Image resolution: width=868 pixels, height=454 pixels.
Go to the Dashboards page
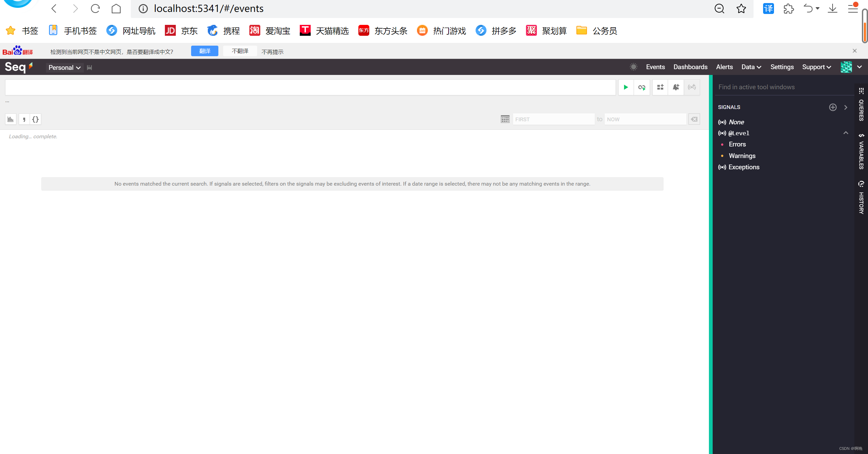pyautogui.click(x=690, y=67)
